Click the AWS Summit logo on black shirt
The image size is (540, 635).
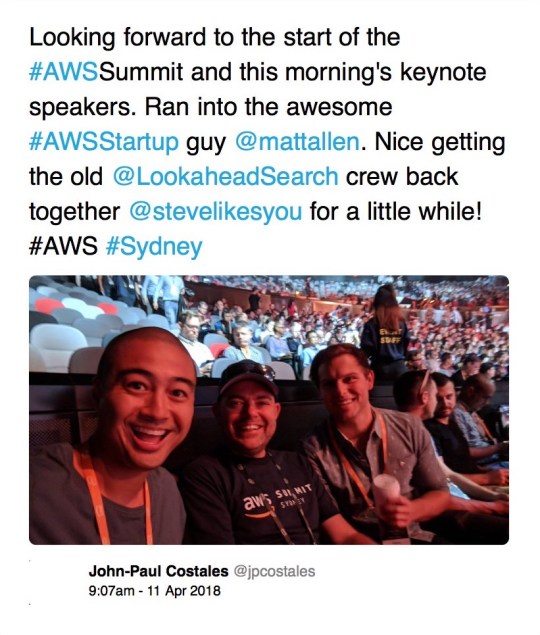277,500
